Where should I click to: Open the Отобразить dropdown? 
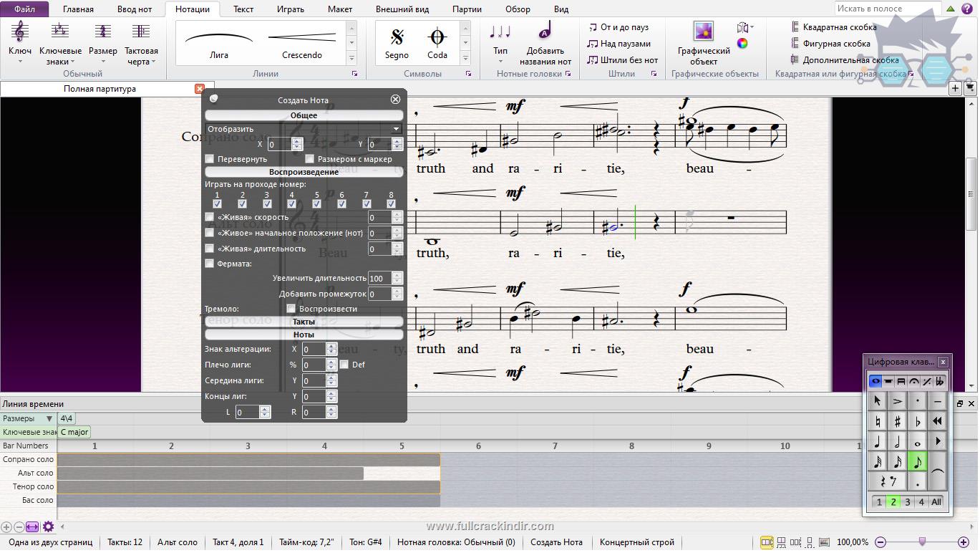[304, 129]
